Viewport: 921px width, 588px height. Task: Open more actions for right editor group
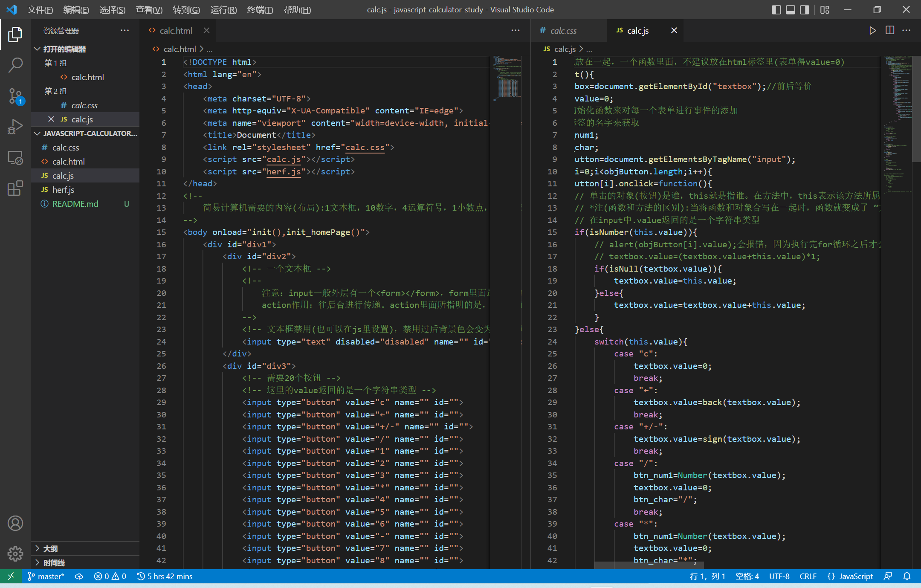click(x=907, y=31)
